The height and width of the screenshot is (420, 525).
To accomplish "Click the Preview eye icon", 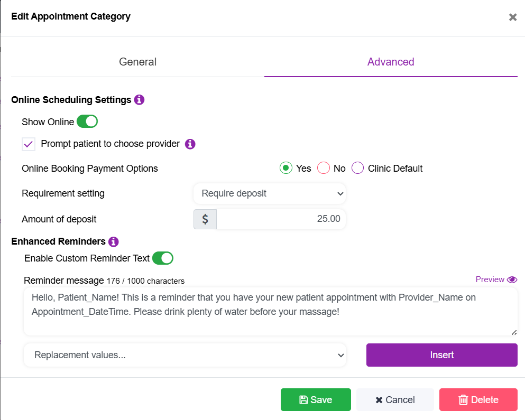I will 512,279.
